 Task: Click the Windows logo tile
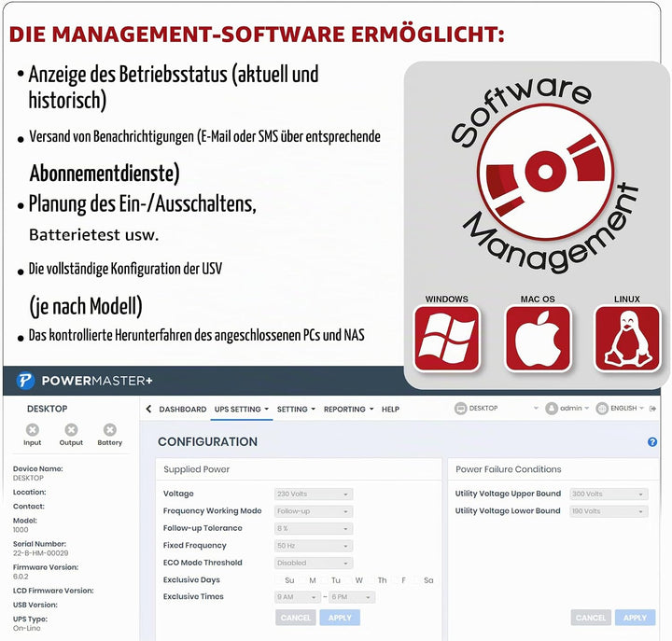click(446, 339)
